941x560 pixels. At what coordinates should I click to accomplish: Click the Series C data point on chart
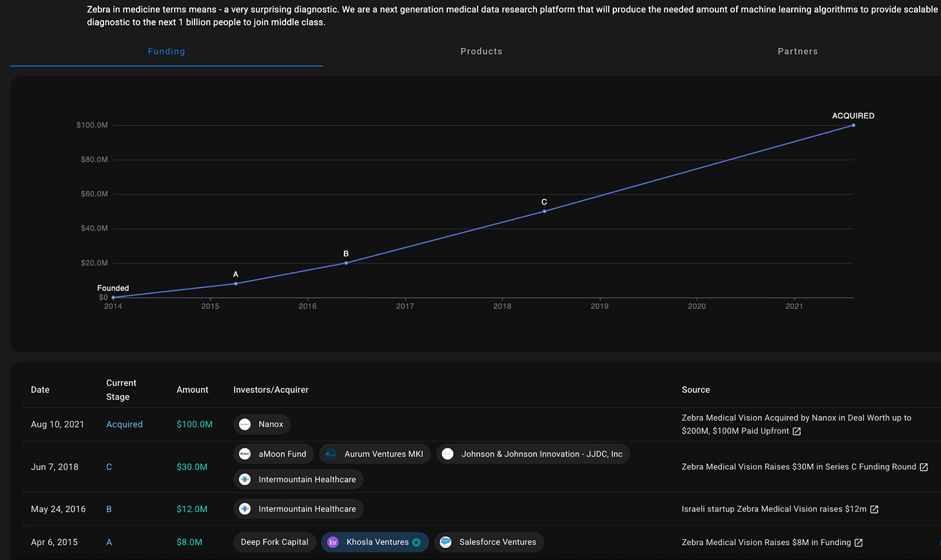[x=544, y=211]
